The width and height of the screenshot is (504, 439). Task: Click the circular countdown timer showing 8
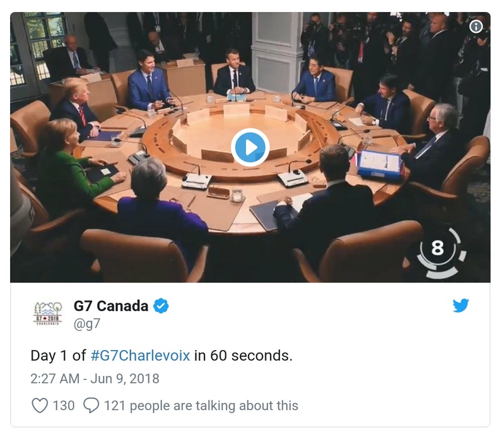(x=438, y=249)
